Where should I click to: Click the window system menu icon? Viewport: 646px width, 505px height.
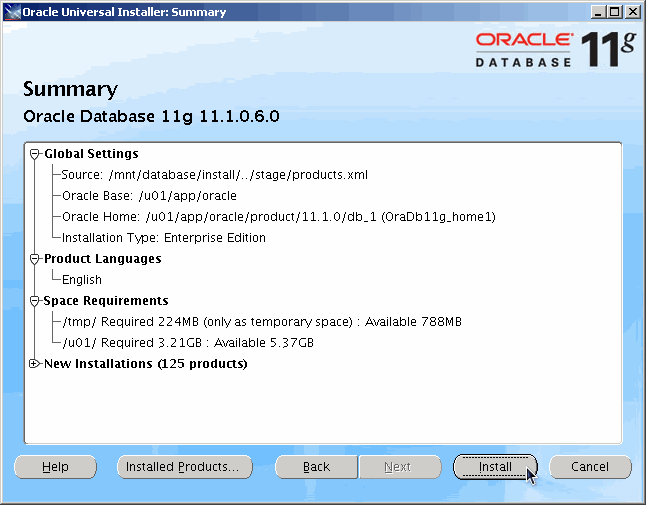(10, 12)
